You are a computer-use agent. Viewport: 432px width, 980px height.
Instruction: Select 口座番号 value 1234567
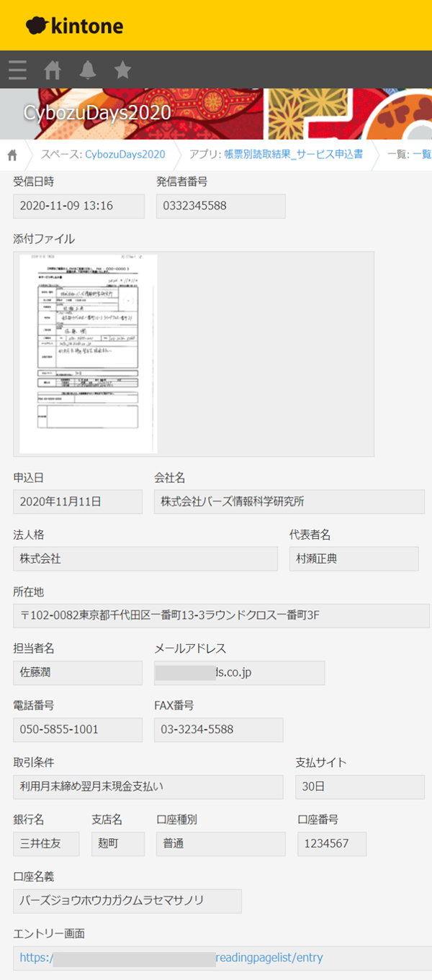click(x=332, y=844)
